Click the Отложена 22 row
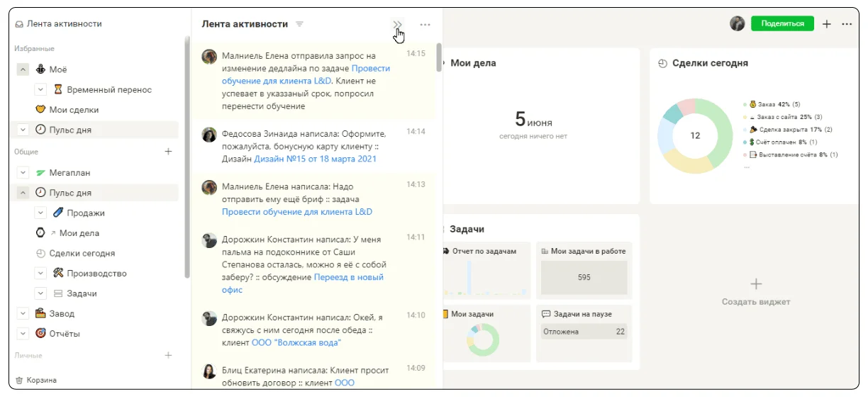868x399 pixels. (x=584, y=332)
